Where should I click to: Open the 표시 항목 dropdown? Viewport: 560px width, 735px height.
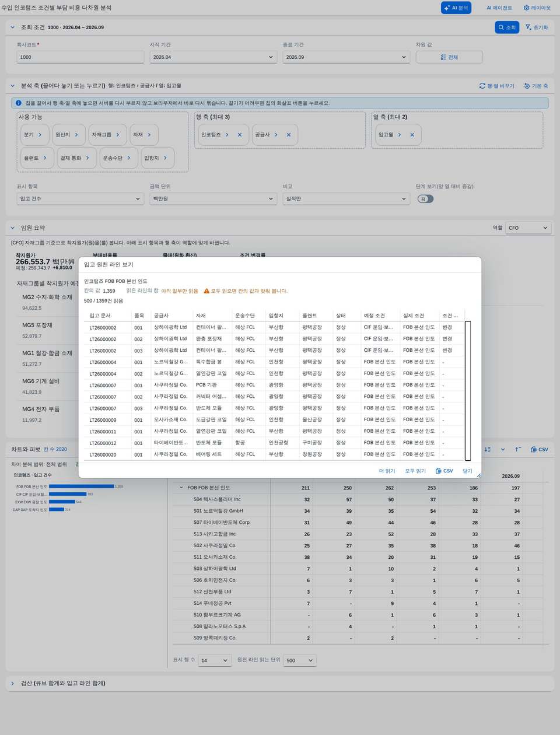[x=80, y=199]
